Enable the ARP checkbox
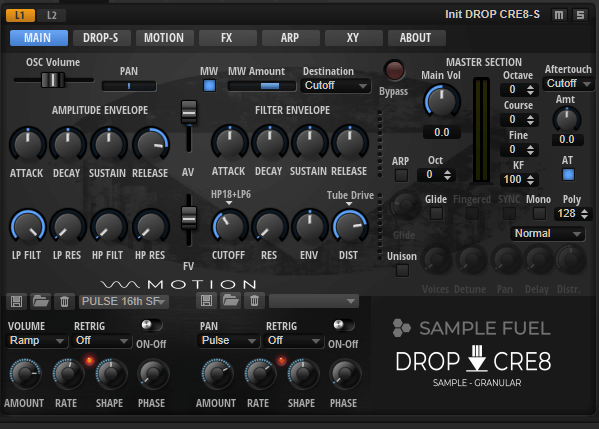Image resolution: width=599 pixels, height=429 pixels. coord(401,175)
